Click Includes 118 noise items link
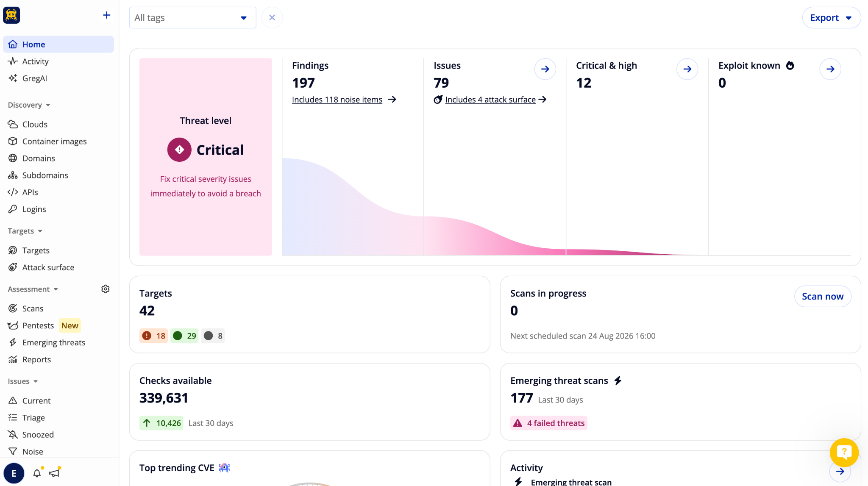 337,100
